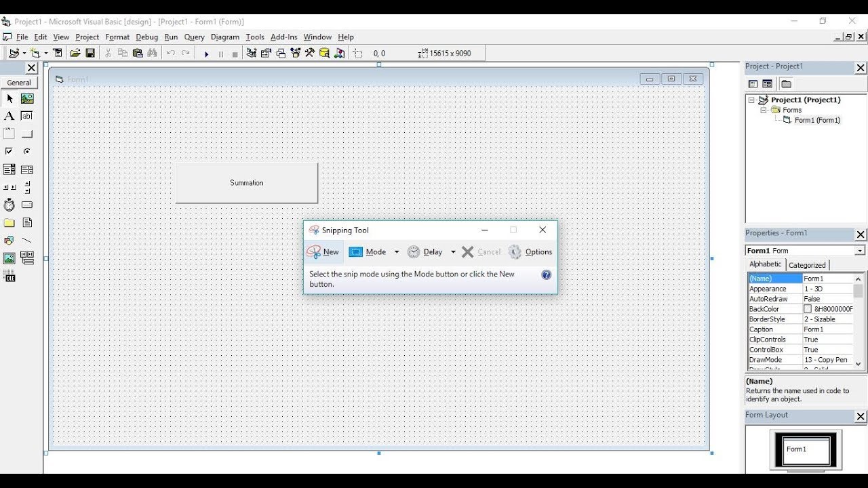868x488 pixels.
Task: Click the Save Project toolbar icon
Action: point(90,53)
